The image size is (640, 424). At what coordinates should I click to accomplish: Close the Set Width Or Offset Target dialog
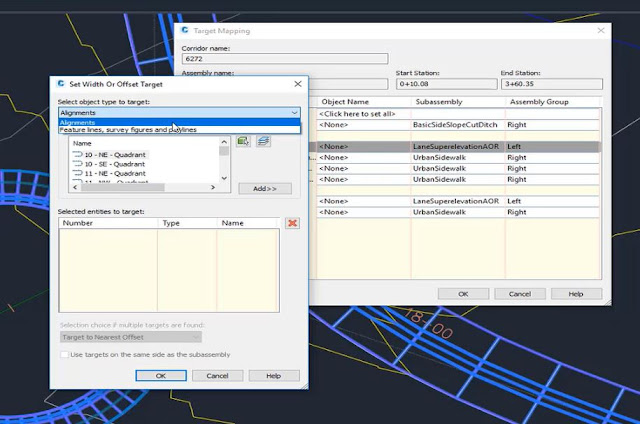[298, 84]
